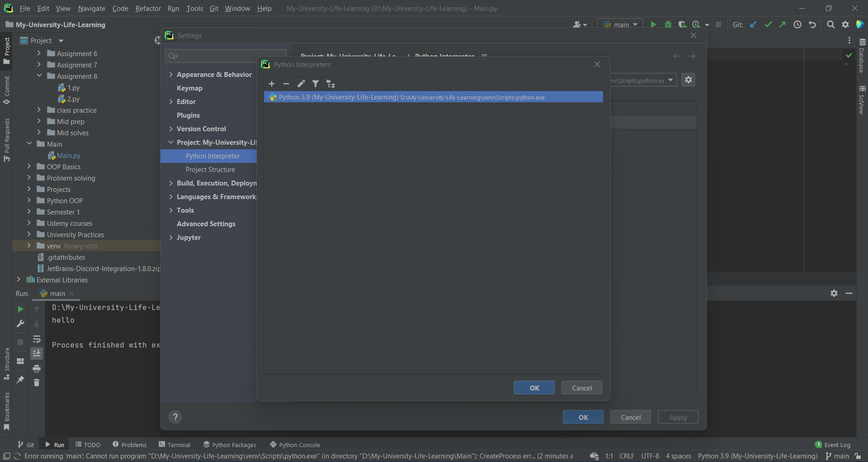Toggle scroll to end in Run console

coord(37,353)
